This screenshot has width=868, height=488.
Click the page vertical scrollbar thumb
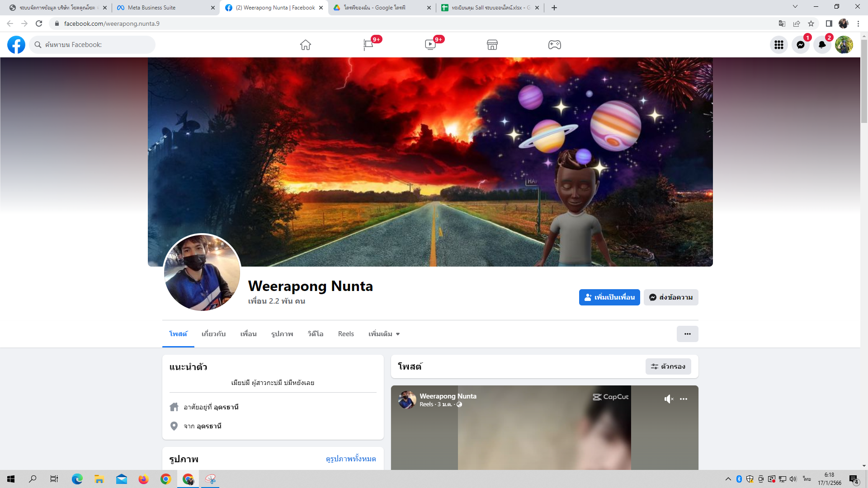click(x=864, y=81)
